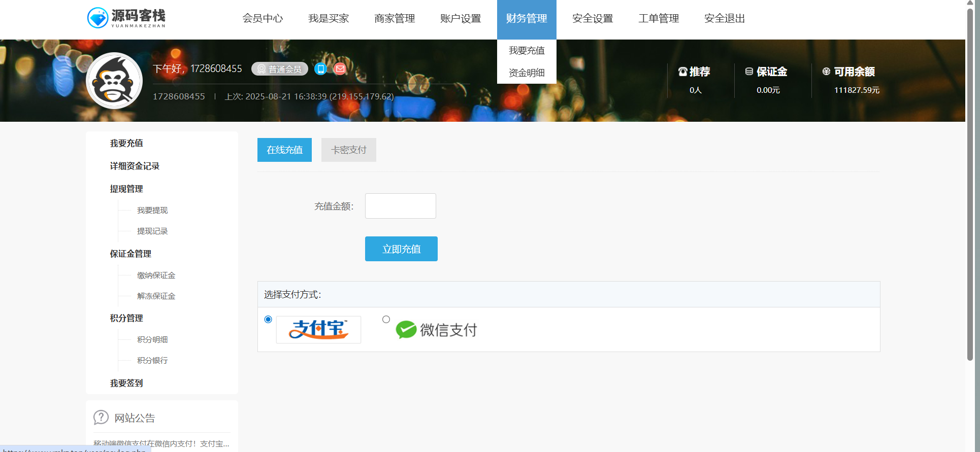Click the 网站公告 heading
Image resolution: width=980 pixels, height=452 pixels.
click(135, 418)
